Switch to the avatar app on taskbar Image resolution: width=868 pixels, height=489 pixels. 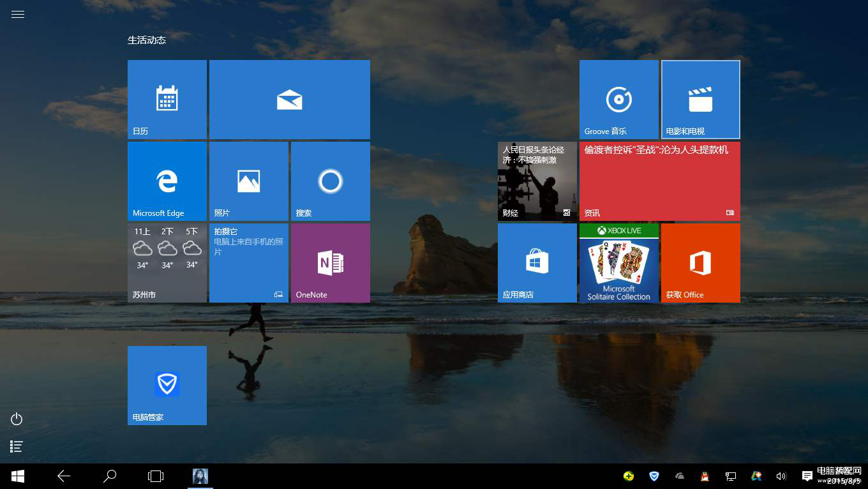click(200, 476)
